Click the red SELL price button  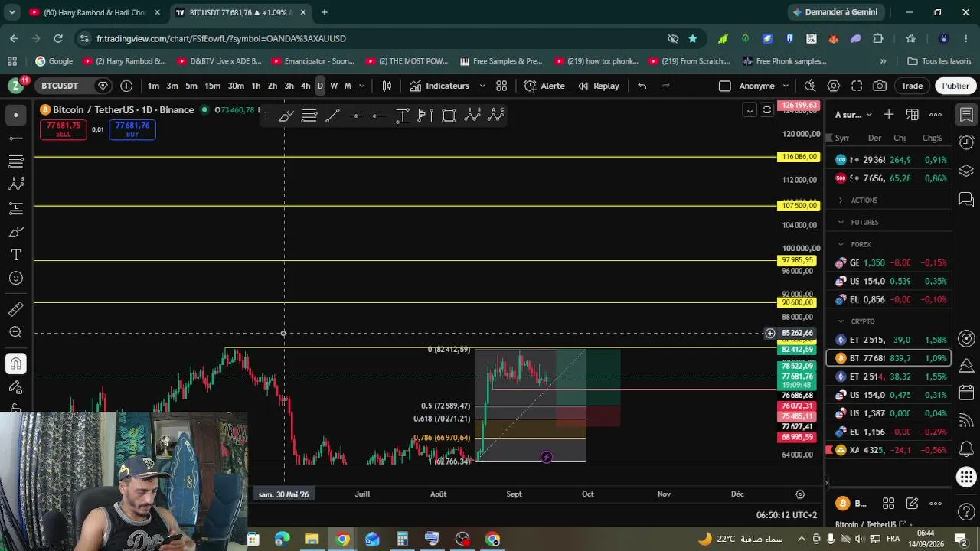(63, 130)
